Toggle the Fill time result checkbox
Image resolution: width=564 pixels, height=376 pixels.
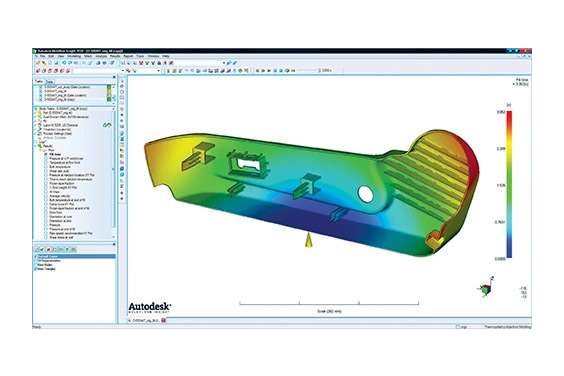[46, 154]
